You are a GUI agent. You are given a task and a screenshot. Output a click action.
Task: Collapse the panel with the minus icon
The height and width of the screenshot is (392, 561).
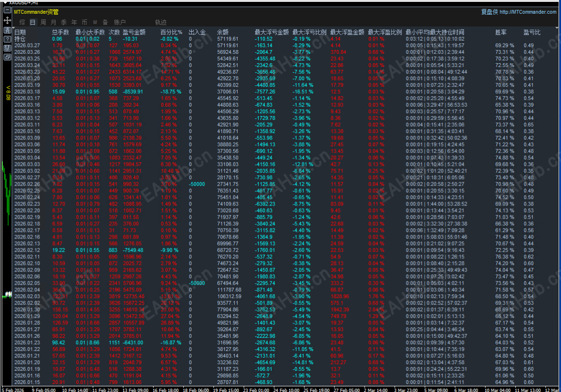pos(7,10)
